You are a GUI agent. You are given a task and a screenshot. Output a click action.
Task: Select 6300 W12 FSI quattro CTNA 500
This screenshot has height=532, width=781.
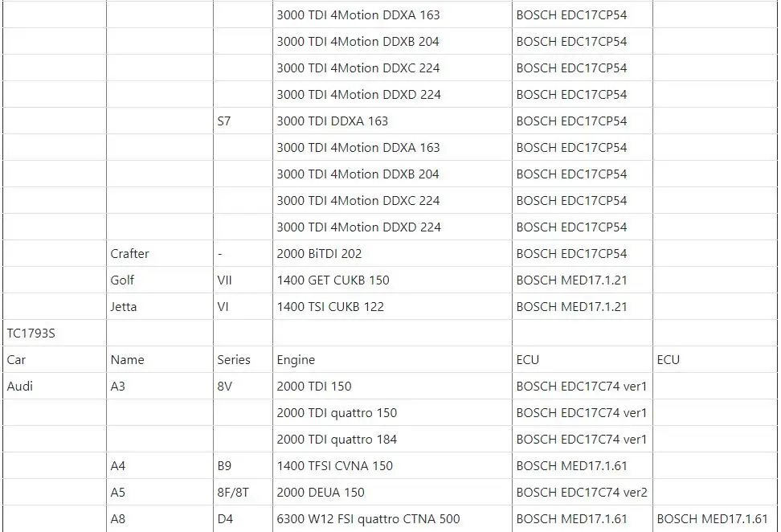point(368,518)
